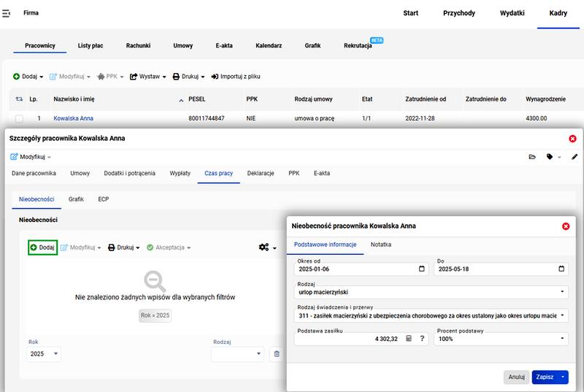
Task: Open the hamburger menu next to Firma
Action: point(7,13)
